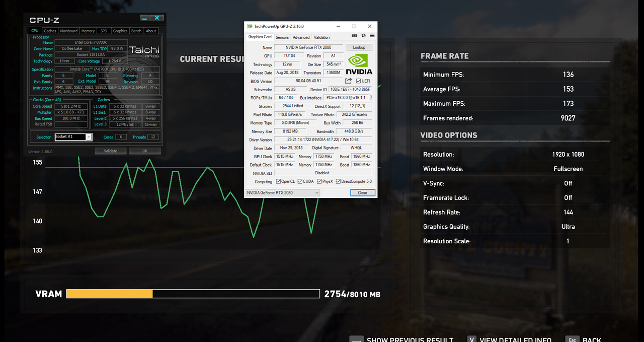Image resolution: width=644 pixels, height=342 pixels.
Task: Click the GPU-Z title bar app icon
Action: tap(250, 26)
